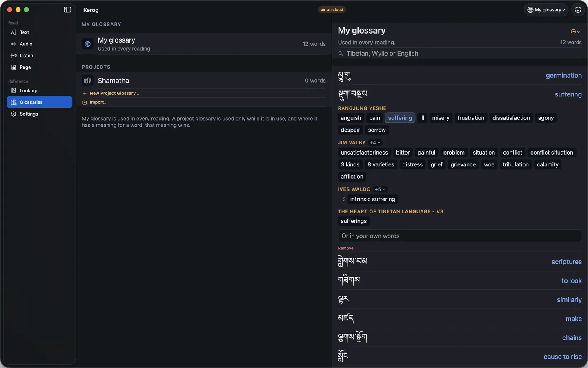Click the plus icon for New Project Glossary
Viewport: 588px width, 368px height.
(x=85, y=93)
